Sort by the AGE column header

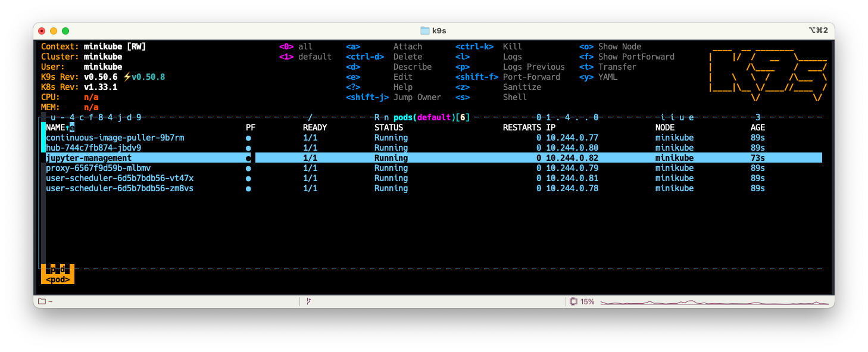coord(758,127)
